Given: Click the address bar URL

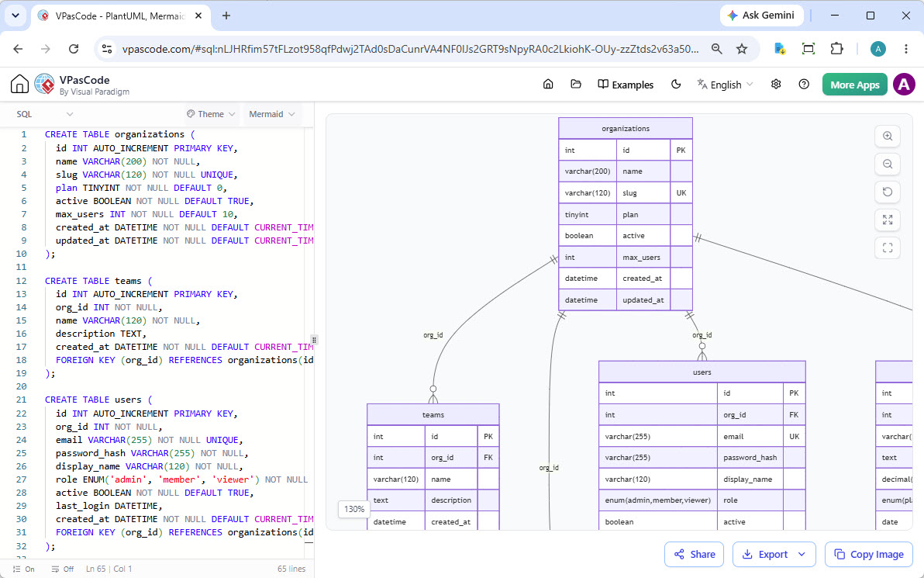Looking at the screenshot, I should pos(410,49).
